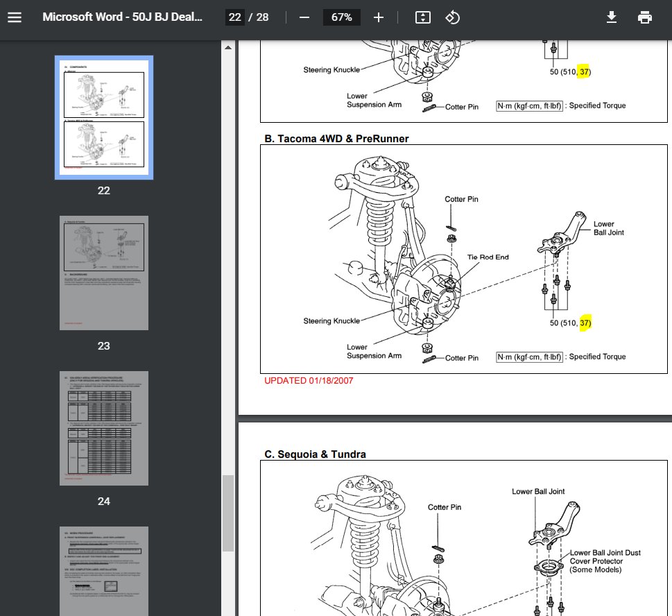
Task: Open page 23 thumbnail
Action: point(104,273)
